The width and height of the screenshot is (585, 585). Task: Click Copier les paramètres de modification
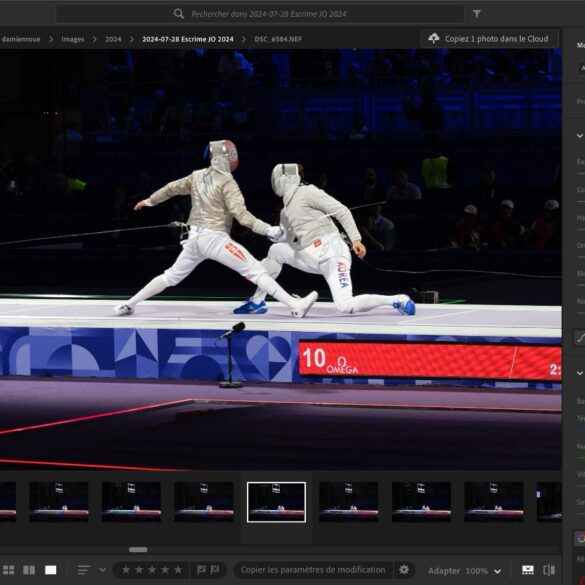click(313, 570)
